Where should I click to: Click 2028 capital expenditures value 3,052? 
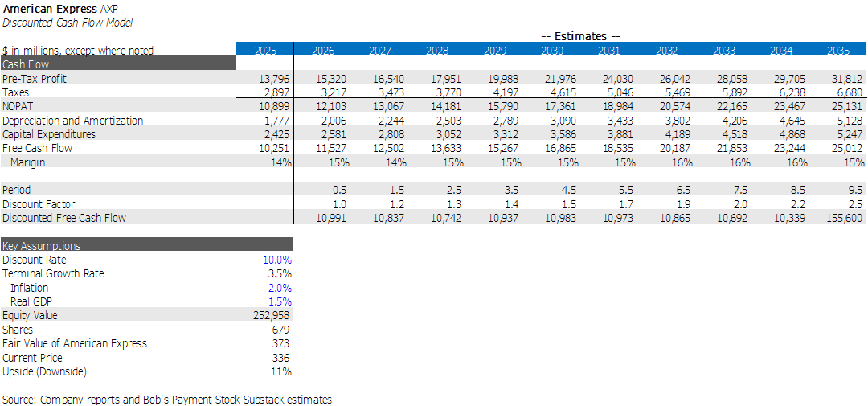448,134
